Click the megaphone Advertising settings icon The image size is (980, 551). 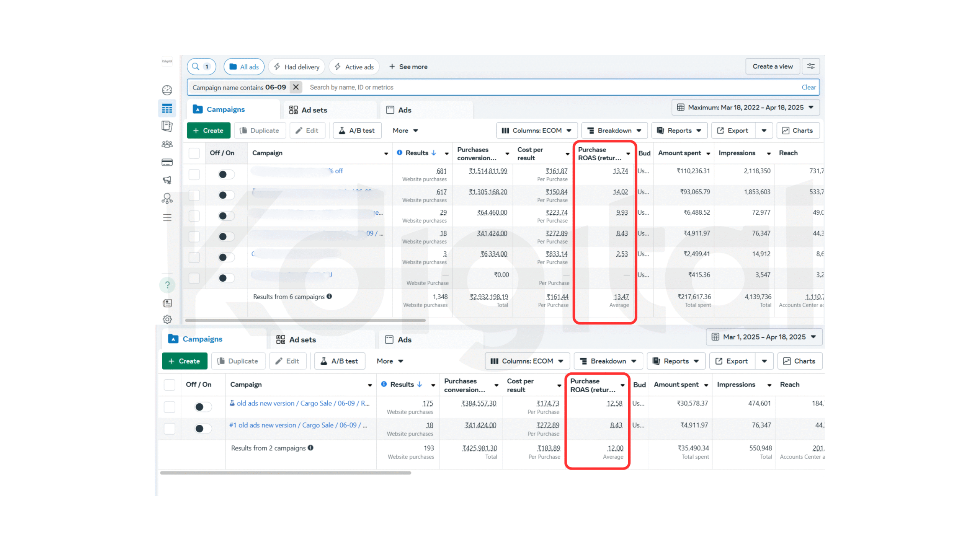point(167,180)
